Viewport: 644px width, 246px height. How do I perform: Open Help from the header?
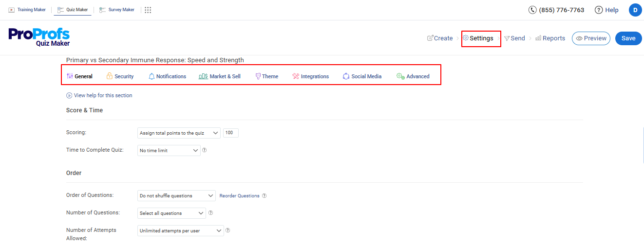pos(606,10)
